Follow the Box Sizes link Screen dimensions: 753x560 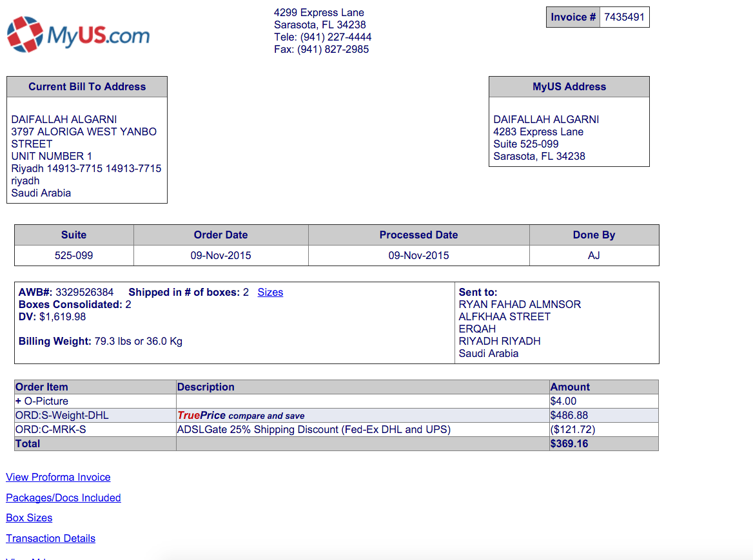[x=29, y=517]
